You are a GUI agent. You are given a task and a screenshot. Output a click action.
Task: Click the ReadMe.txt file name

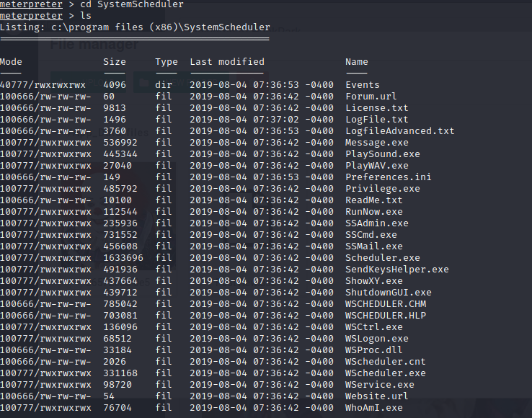click(x=374, y=200)
